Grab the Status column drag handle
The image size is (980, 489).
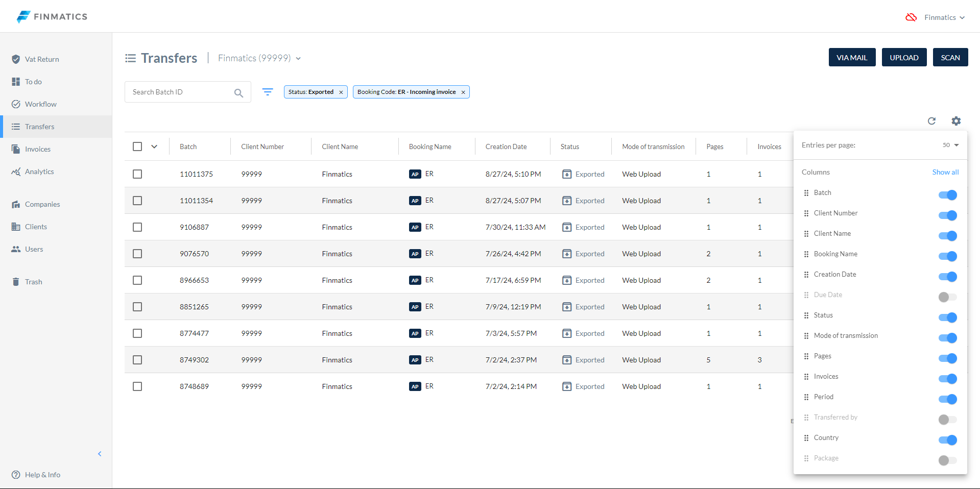(806, 315)
